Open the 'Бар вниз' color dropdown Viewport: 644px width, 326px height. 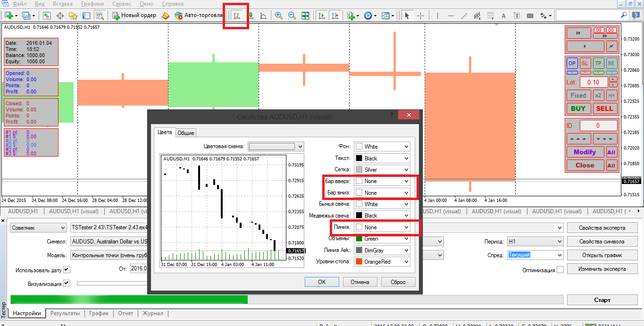382,192
